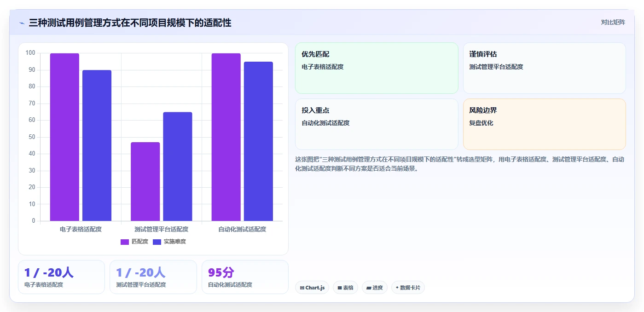Image resolution: width=644 pixels, height=312 pixels.
Task: Toggle the 实施难度 legend entry
Action: pyautogui.click(x=169, y=242)
